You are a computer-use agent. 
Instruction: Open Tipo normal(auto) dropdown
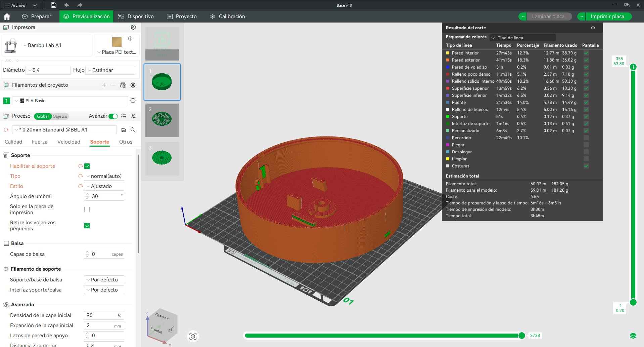[104, 176]
